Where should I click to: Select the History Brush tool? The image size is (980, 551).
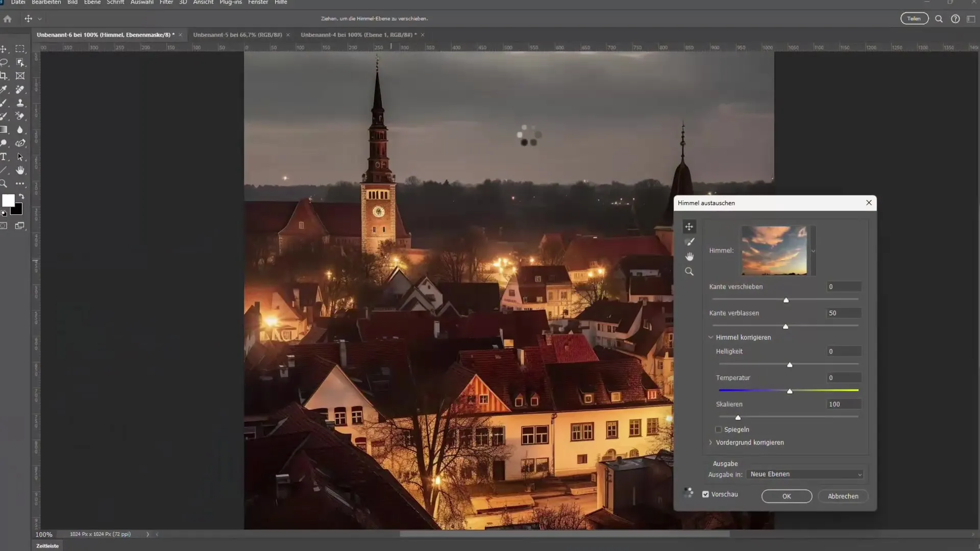pyautogui.click(x=4, y=116)
